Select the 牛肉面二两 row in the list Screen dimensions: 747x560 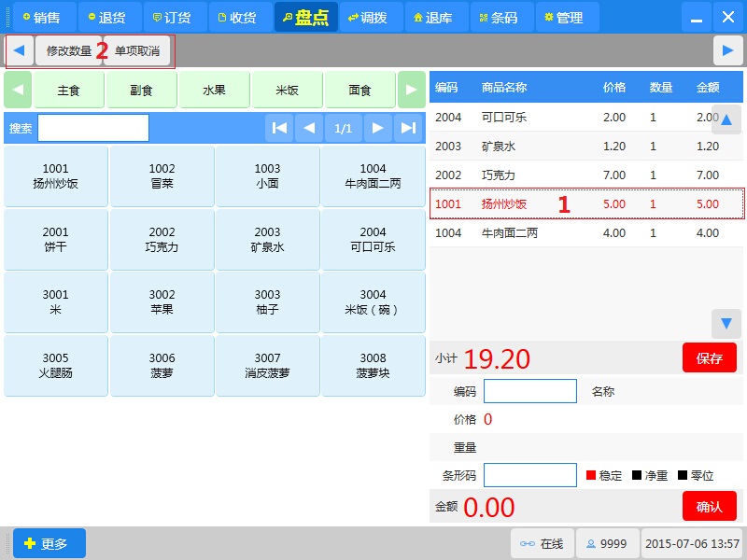tap(586, 232)
